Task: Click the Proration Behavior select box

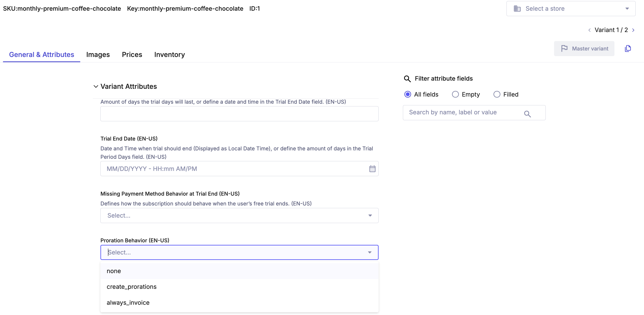Action: [x=239, y=252]
